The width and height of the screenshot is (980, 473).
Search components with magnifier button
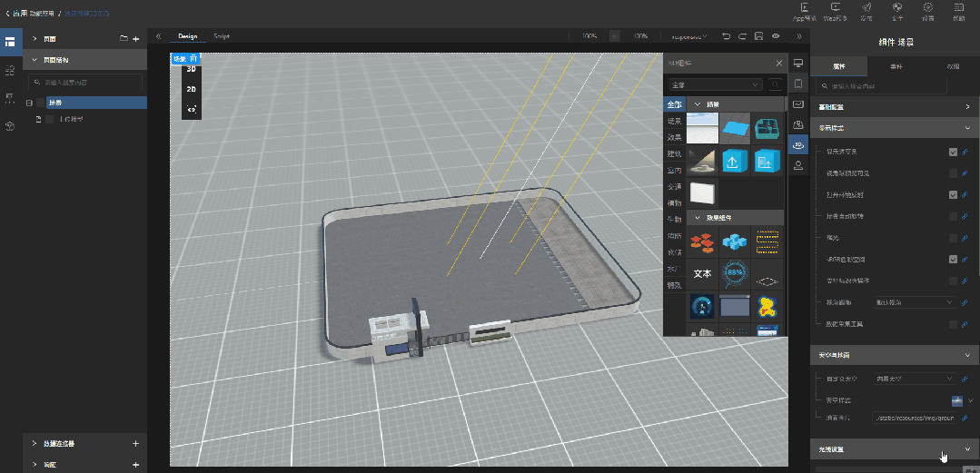coord(775,84)
